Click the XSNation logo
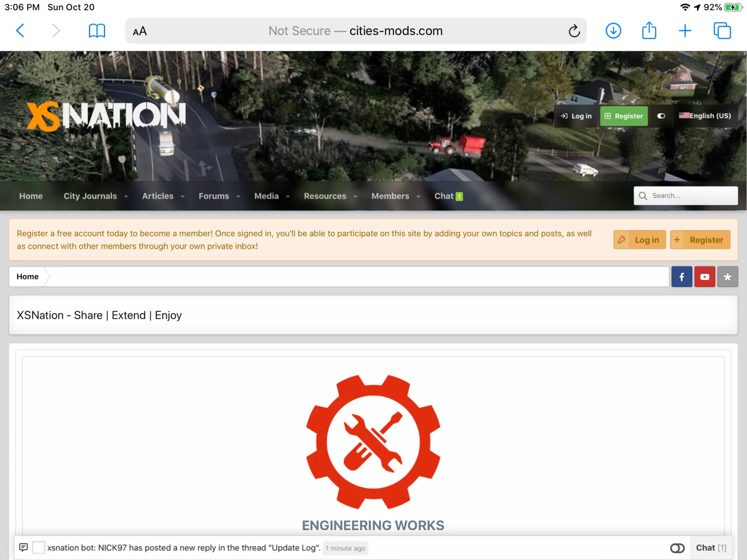 [x=106, y=116]
